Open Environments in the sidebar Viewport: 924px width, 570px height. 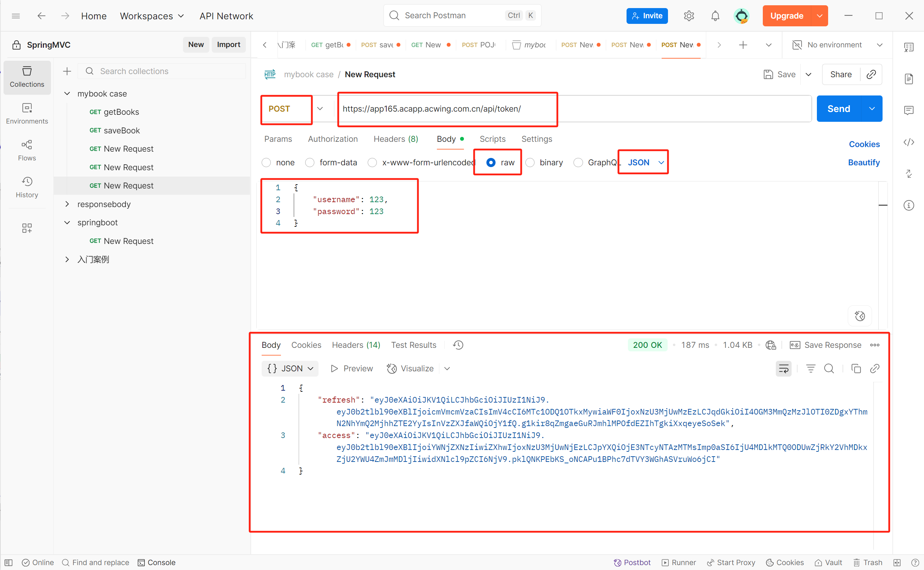(27, 113)
